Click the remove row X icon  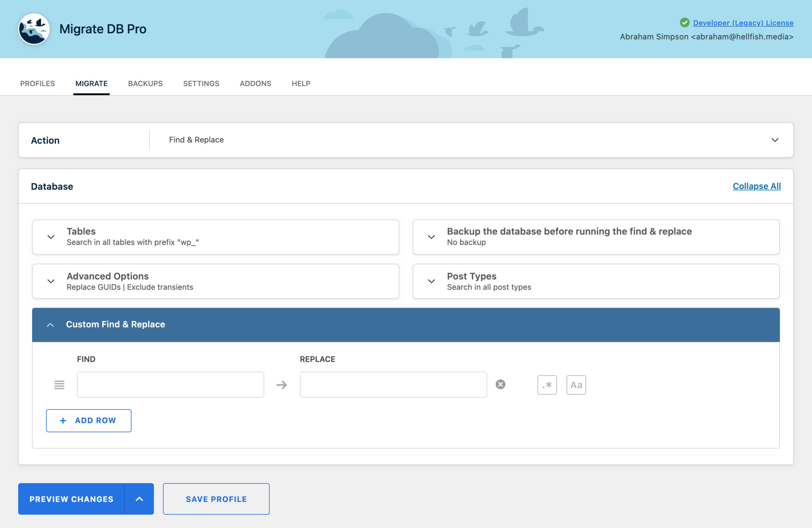pos(500,384)
